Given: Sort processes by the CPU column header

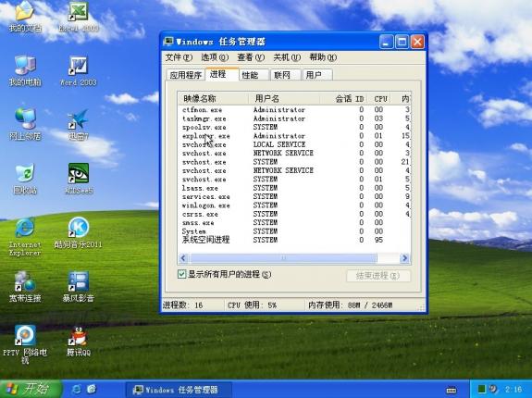Looking at the screenshot, I should tap(380, 99).
